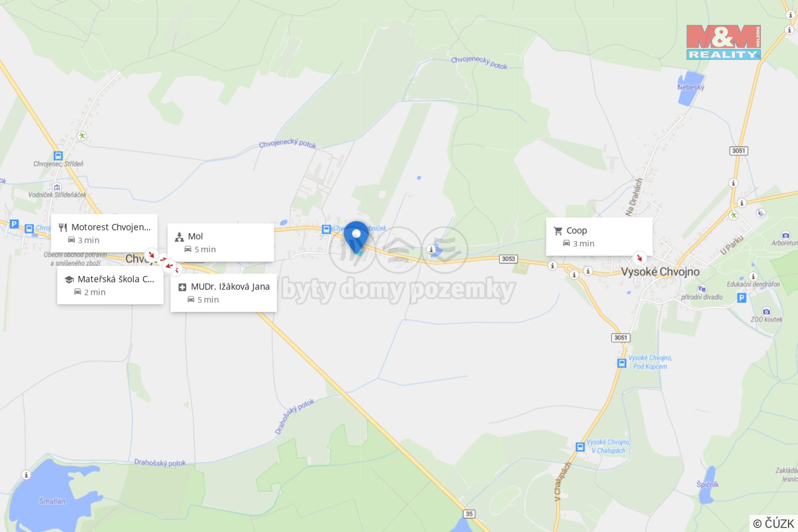Click the road 35 number badge
This screenshot has height=532, width=798.
coord(469,514)
